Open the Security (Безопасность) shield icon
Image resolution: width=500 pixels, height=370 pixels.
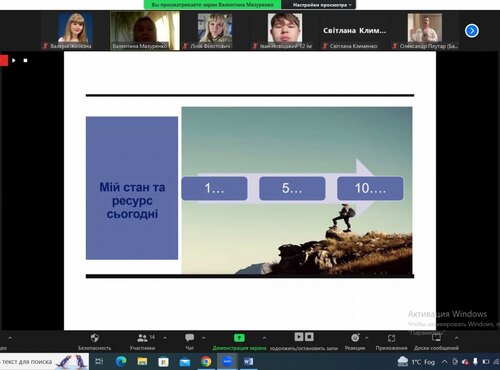pyautogui.click(x=95, y=338)
